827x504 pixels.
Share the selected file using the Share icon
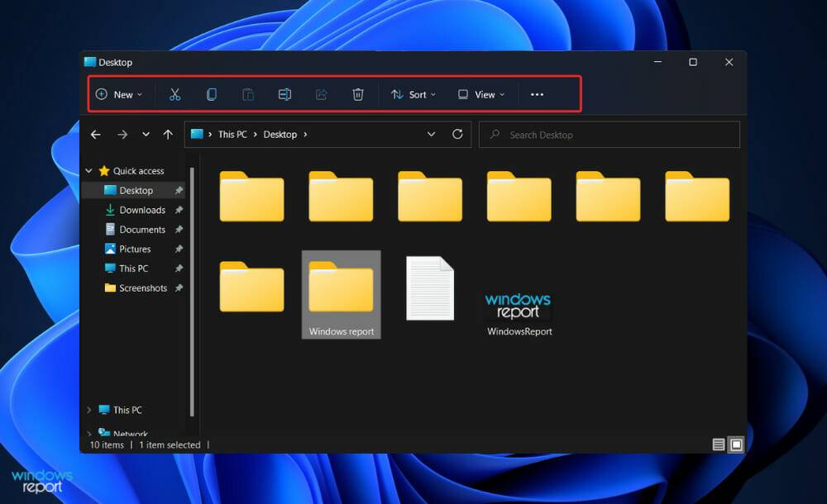pyautogui.click(x=321, y=94)
